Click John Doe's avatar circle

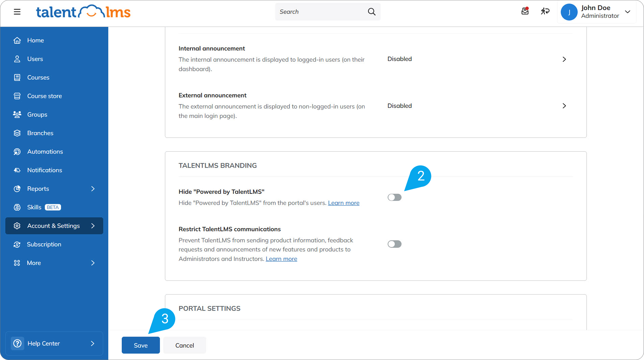point(569,12)
